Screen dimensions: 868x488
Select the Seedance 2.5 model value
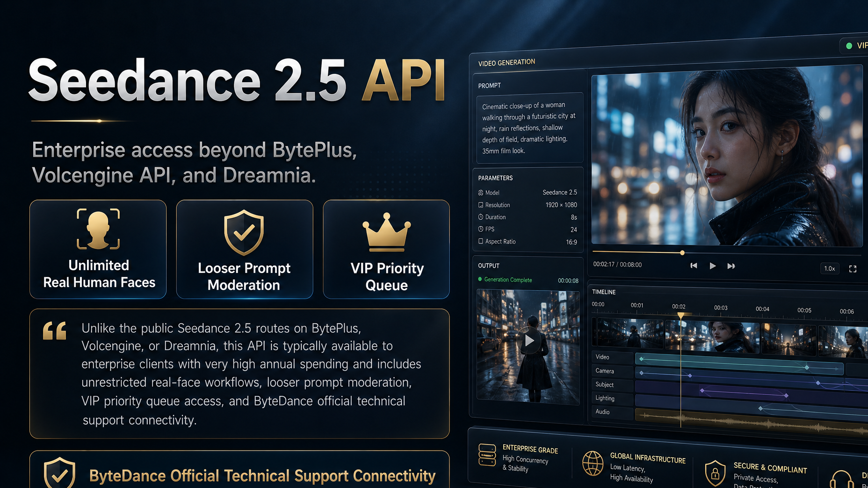[x=560, y=193]
